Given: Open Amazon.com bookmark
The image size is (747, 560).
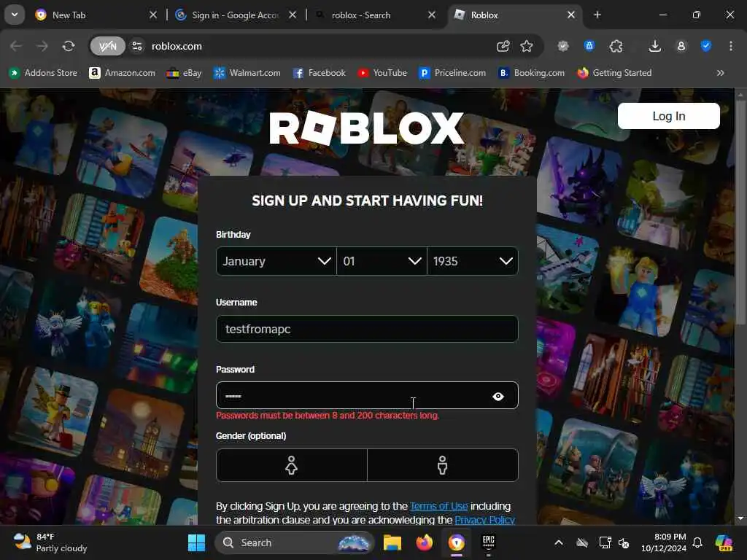Looking at the screenshot, I should coord(122,73).
